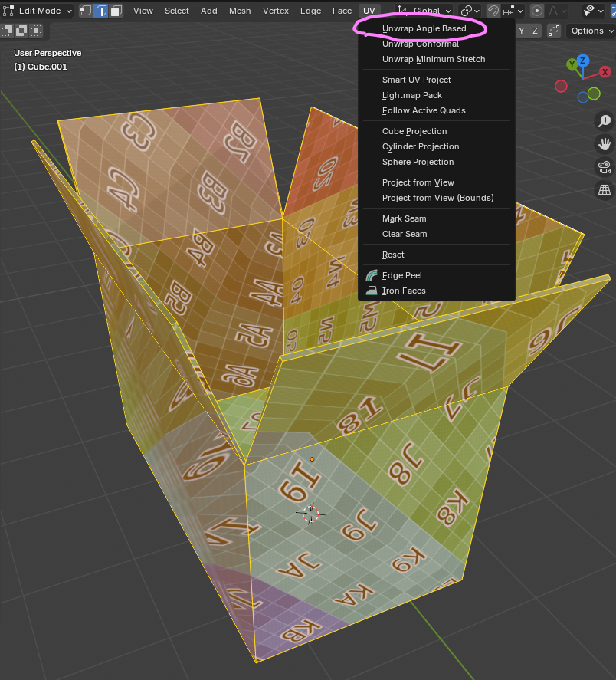
Task: Expand the Options dropdown
Action: [x=591, y=31]
